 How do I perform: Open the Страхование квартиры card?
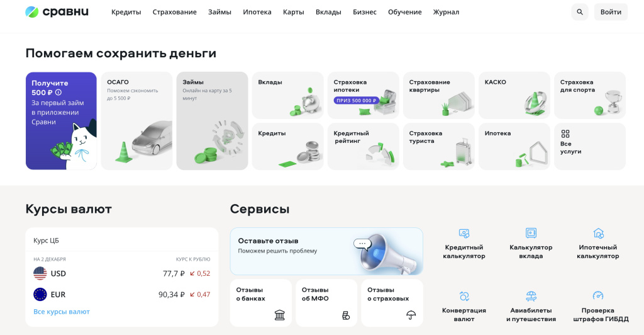tap(439, 95)
